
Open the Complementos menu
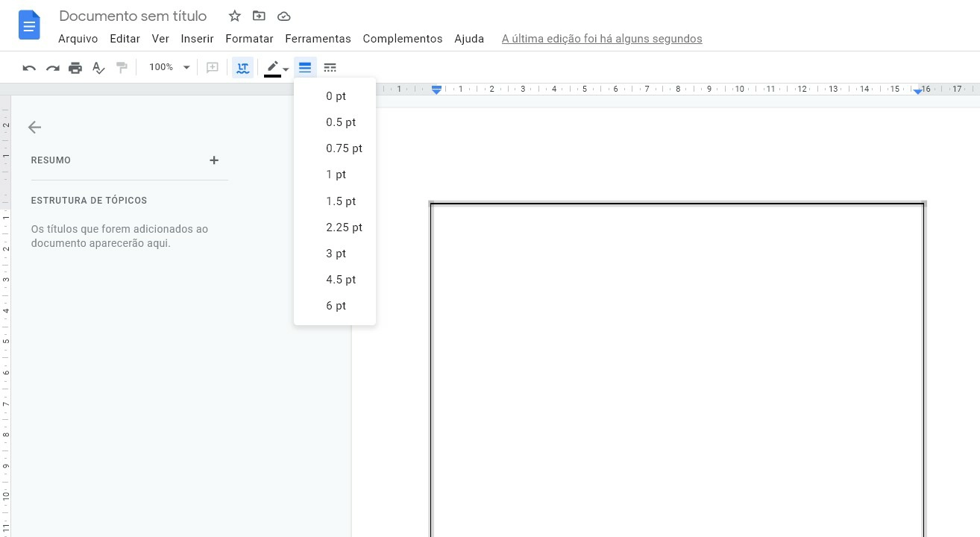(403, 39)
